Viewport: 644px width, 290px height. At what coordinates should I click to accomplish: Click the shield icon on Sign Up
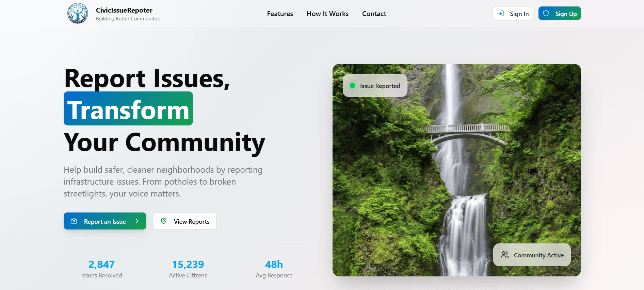pos(546,14)
